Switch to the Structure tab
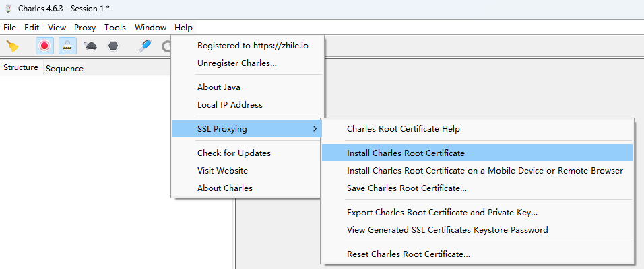 tap(21, 67)
